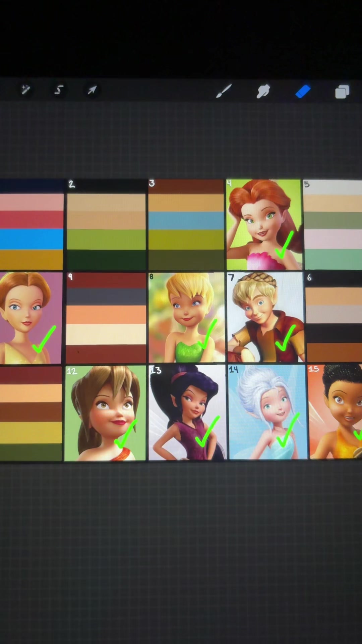Screen dimensions: 362x644
Task: Select dark-haired fairy portrait numbered 15
Action: [x=335, y=412]
